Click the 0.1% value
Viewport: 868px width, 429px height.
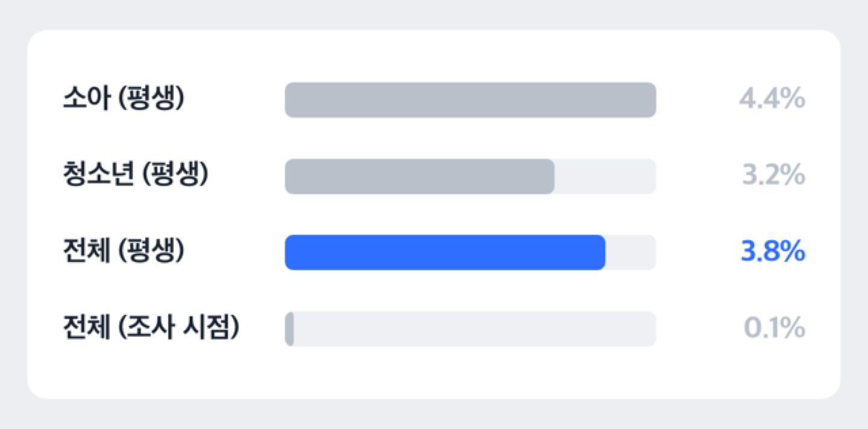(775, 328)
